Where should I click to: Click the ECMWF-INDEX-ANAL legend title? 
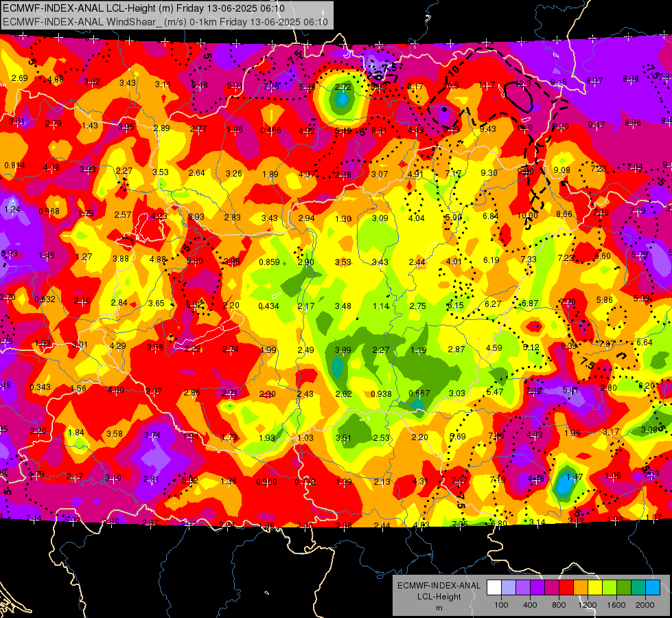(x=439, y=586)
